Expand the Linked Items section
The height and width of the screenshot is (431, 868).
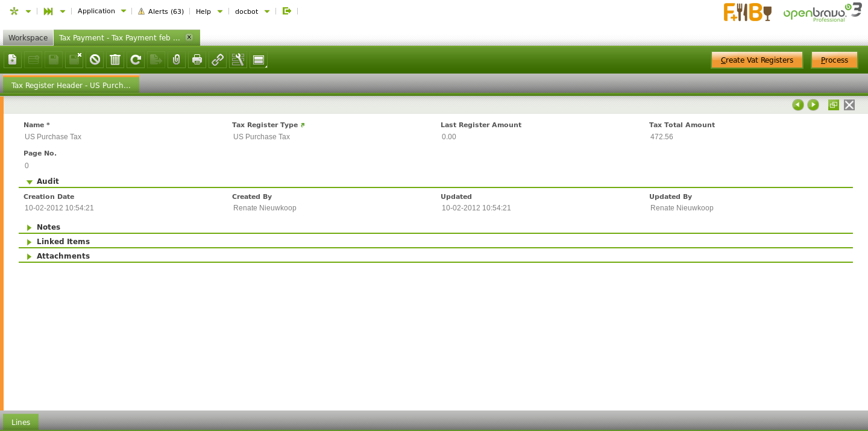(x=30, y=242)
